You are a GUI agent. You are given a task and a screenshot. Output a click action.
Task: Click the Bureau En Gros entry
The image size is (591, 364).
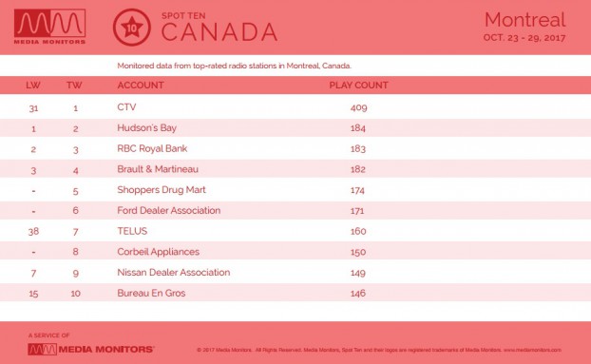[x=151, y=293]
